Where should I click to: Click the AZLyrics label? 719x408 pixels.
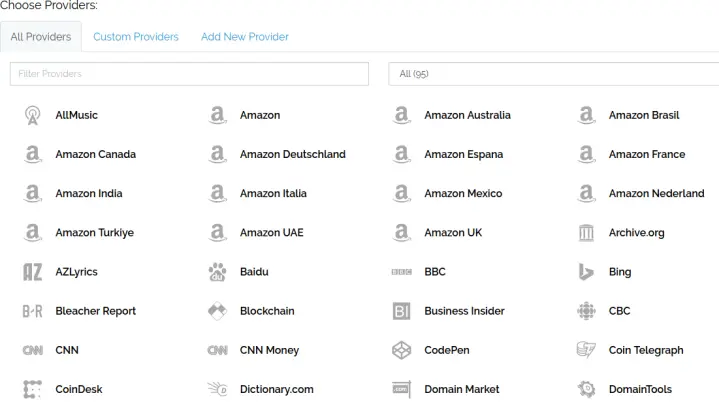click(77, 272)
